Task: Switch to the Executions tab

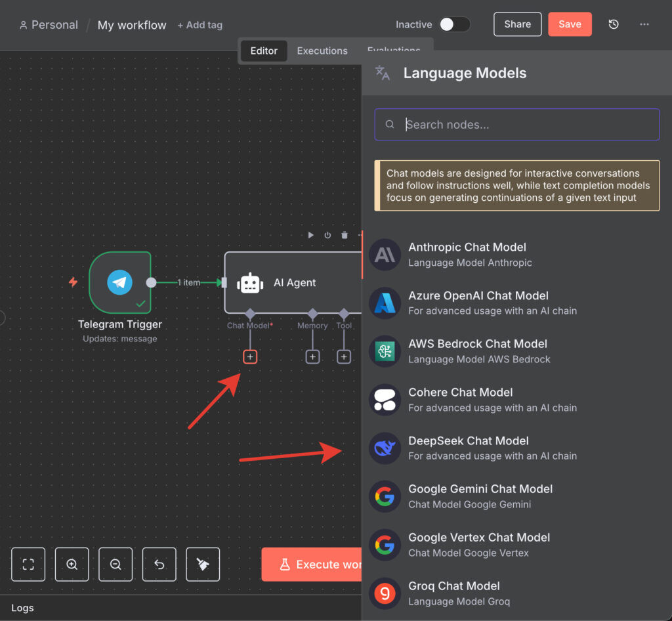Action: click(322, 51)
